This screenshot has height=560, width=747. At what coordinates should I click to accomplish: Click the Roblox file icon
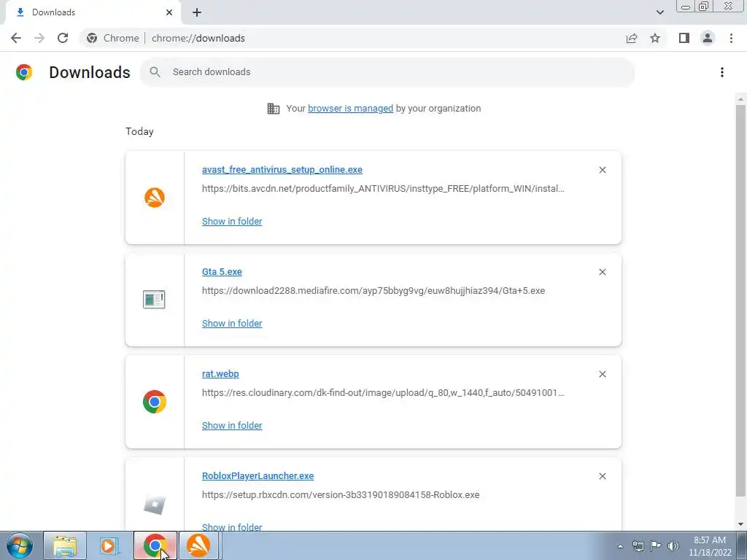155,505
